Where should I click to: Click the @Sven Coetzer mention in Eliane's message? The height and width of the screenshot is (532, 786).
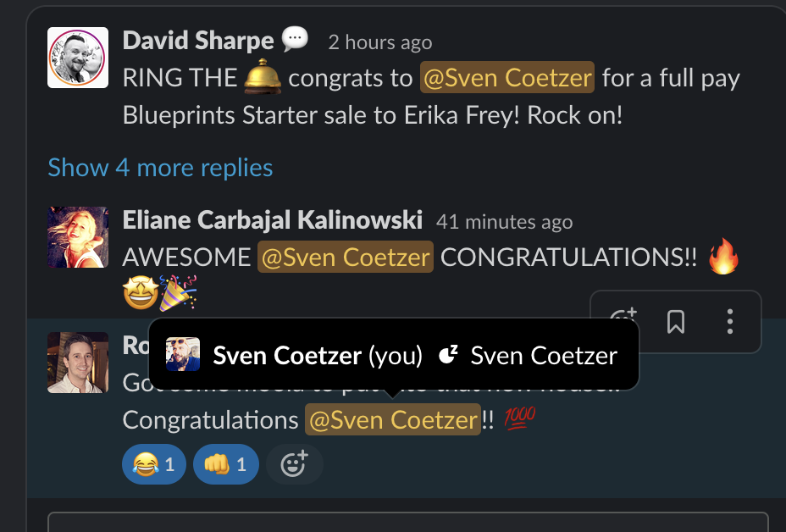pos(345,257)
